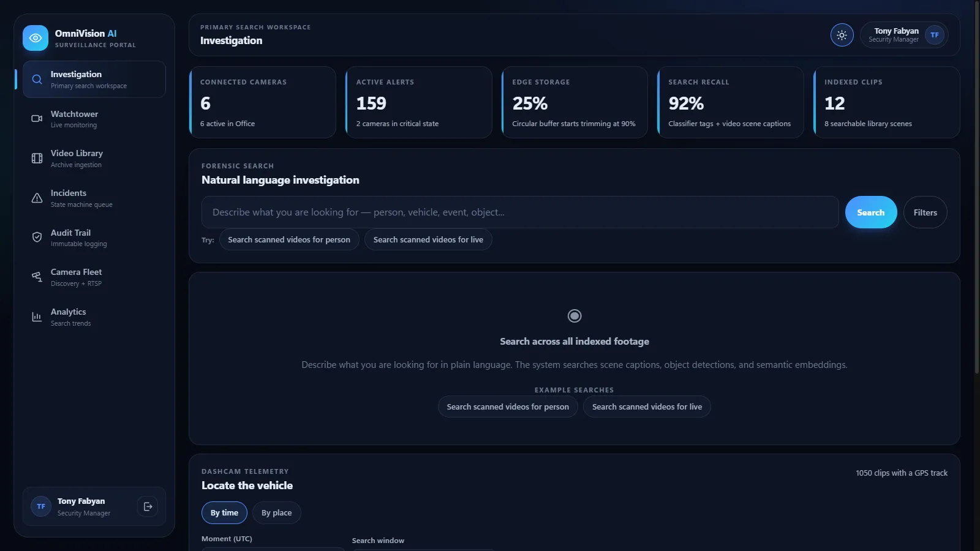The width and height of the screenshot is (980, 551).
Task: Click the 'Locate the vehicle' heading
Action: (247, 485)
